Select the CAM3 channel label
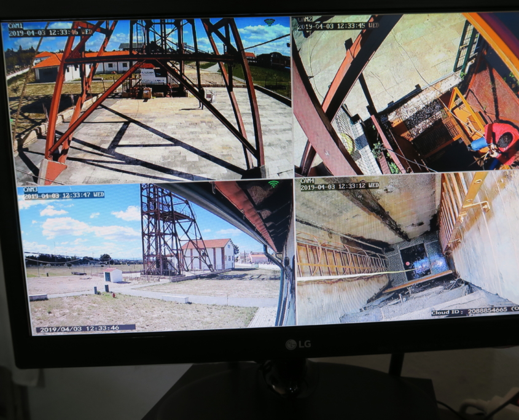 point(31,190)
